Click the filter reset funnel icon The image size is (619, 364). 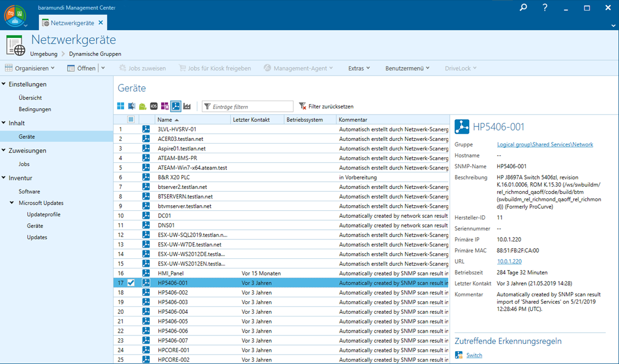[303, 106]
